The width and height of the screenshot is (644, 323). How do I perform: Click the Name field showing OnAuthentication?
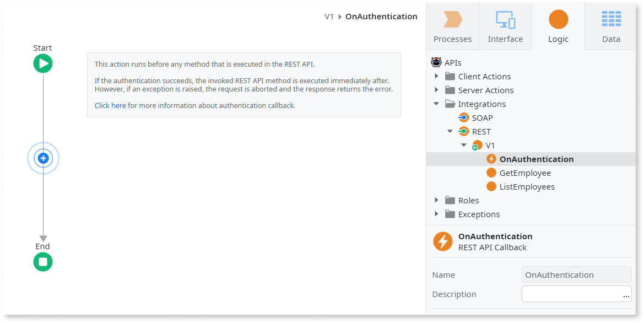tap(576, 274)
